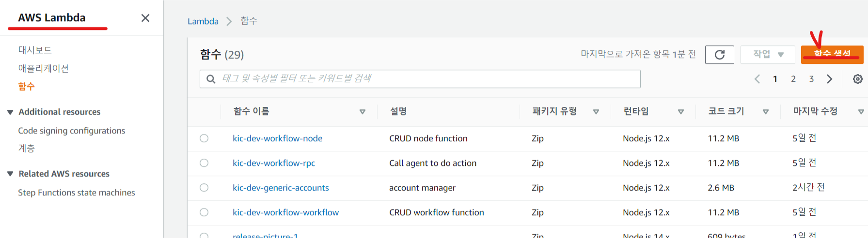This screenshot has width=868, height=238.
Task: Open 대시보드 in the sidebar
Action: [35, 50]
